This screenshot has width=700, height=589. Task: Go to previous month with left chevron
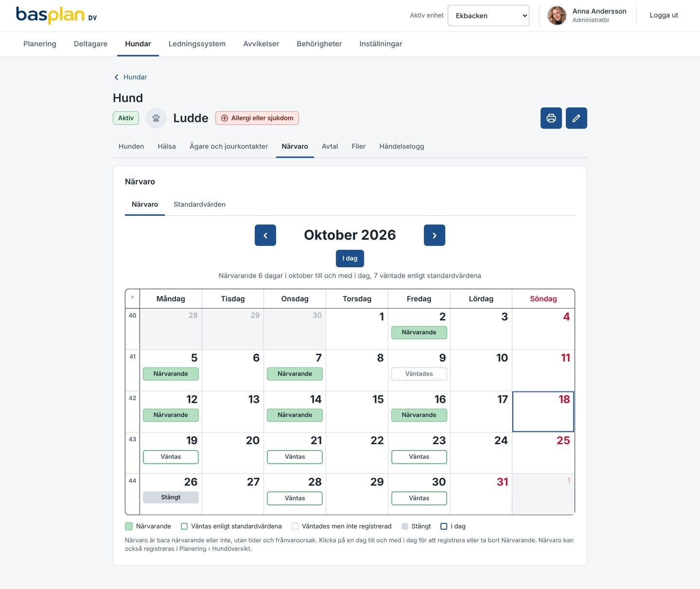point(265,235)
